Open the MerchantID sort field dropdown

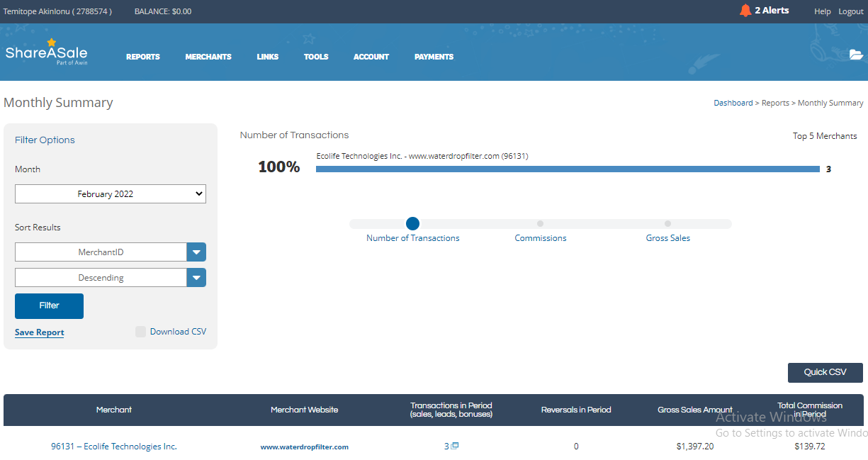[111, 252]
